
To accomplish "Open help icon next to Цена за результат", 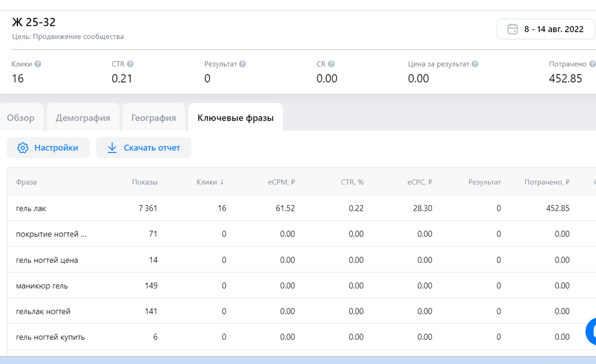I will [x=475, y=64].
